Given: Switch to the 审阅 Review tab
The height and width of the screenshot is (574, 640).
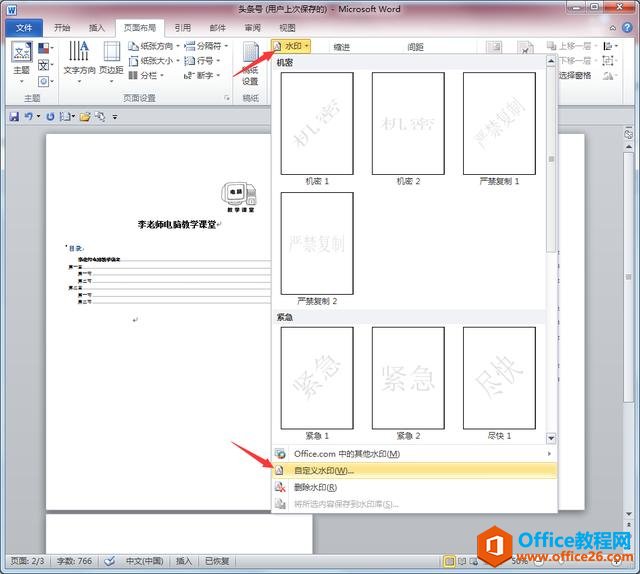Looking at the screenshot, I should (253, 28).
